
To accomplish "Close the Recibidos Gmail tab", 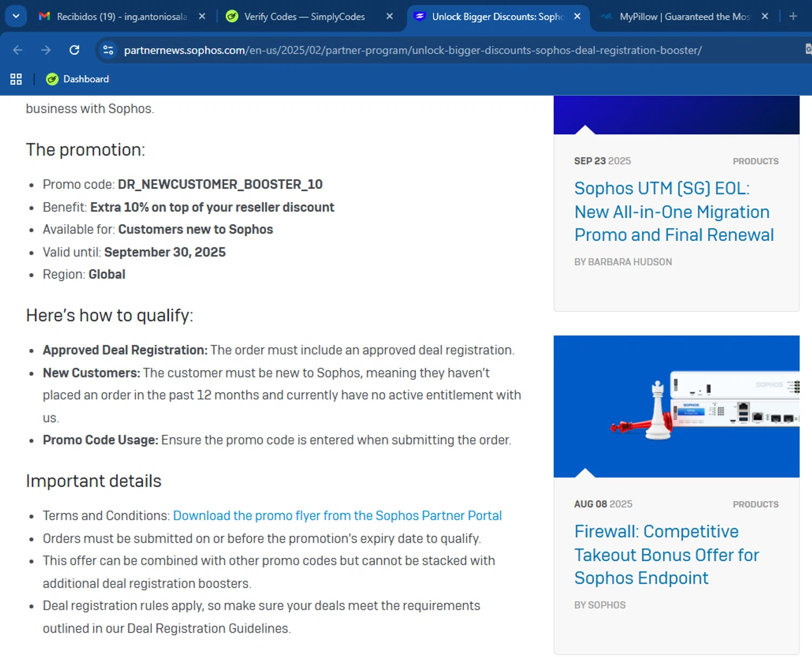I will 202,17.
